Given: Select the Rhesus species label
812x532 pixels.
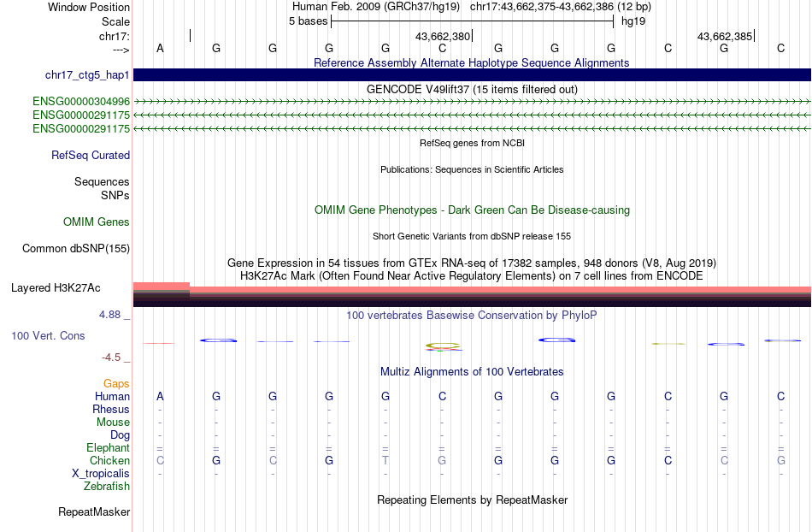Looking at the screenshot, I should (x=111, y=409).
